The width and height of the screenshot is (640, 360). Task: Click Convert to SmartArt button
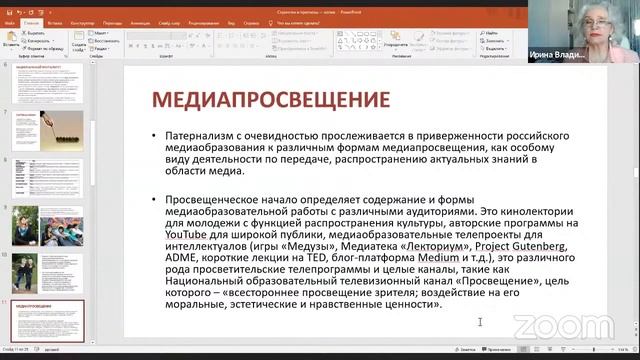[300, 49]
